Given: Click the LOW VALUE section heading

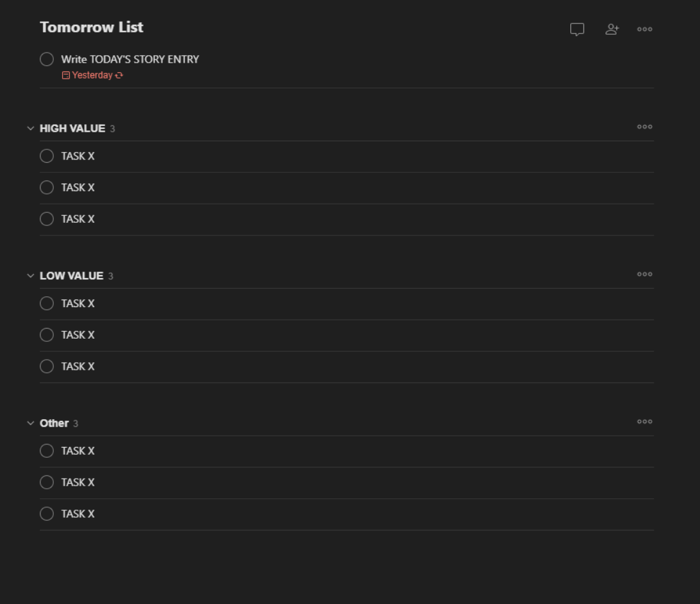Looking at the screenshot, I should point(72,276).
